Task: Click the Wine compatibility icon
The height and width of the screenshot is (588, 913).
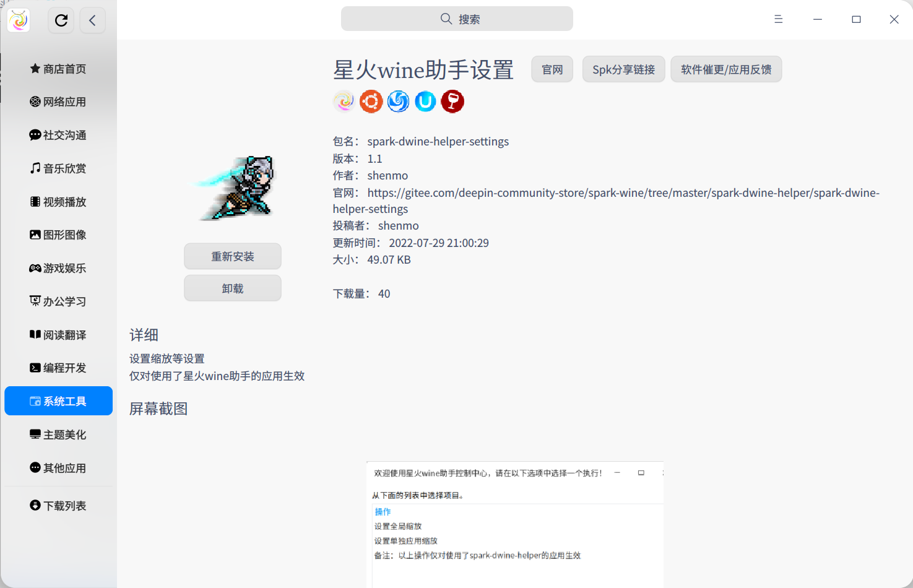Action: (x=452, y=101)
